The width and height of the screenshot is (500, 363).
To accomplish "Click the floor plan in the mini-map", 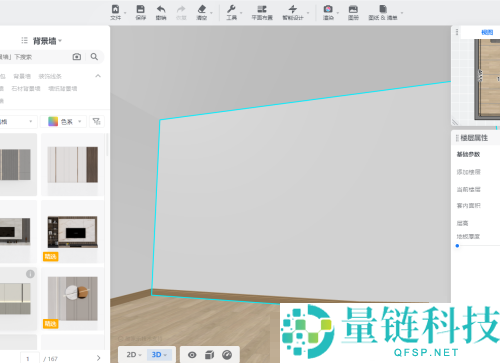I will point(487,79).
